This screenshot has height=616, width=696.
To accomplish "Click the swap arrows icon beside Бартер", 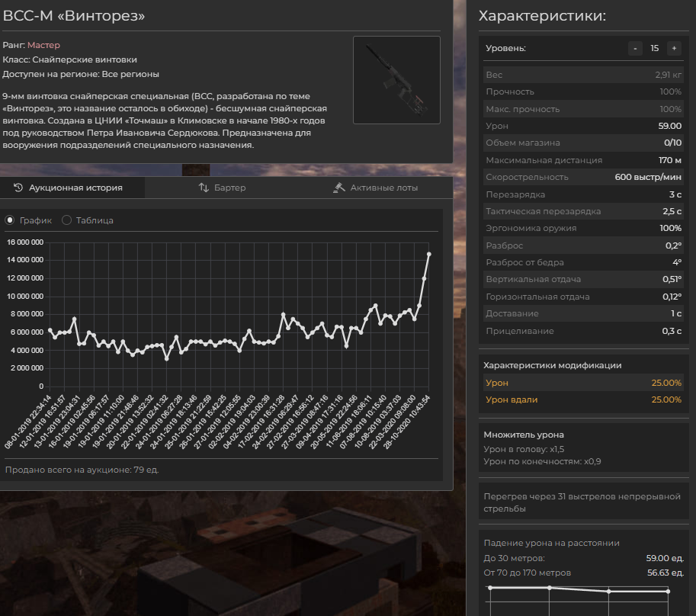I will coord(204,188).
